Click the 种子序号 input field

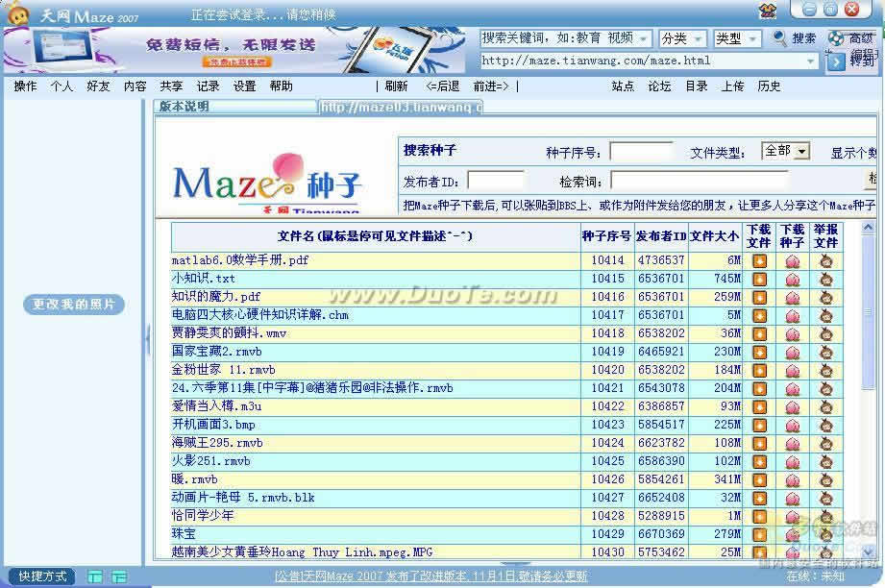[642, 152]
